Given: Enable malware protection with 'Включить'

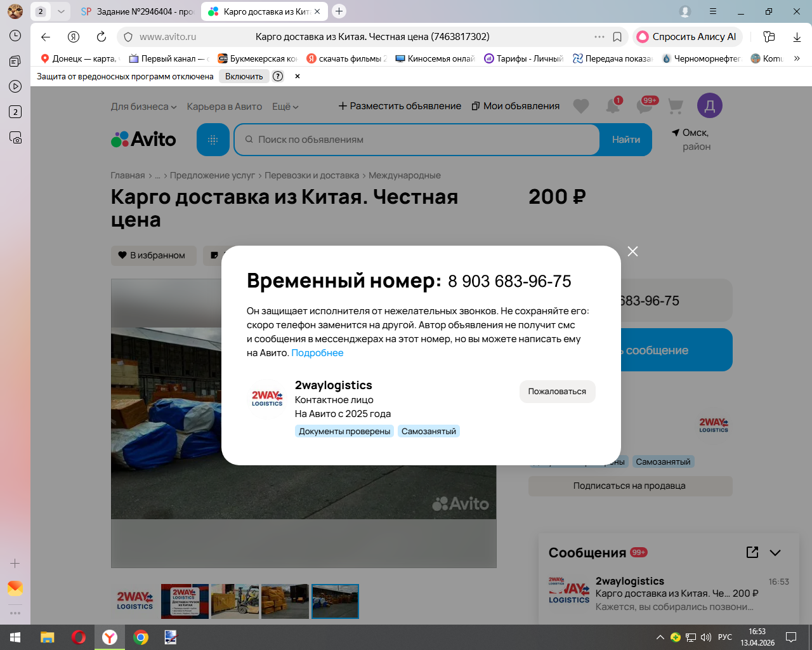Looking at the screenshot, I should [244, 76].
